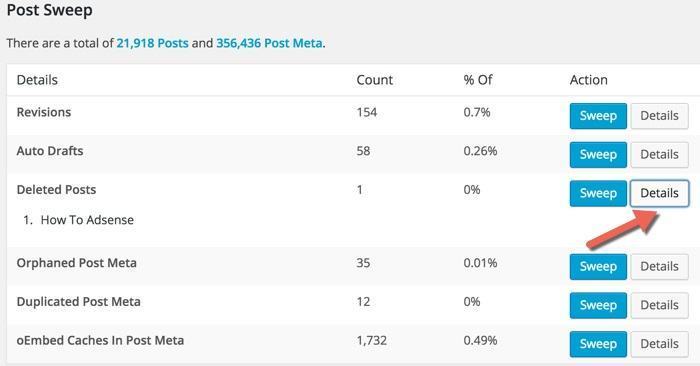This screenshot has width=700, height=366.
Task: Sweep the Auto Drafts entries
Action: pos(598,155)
